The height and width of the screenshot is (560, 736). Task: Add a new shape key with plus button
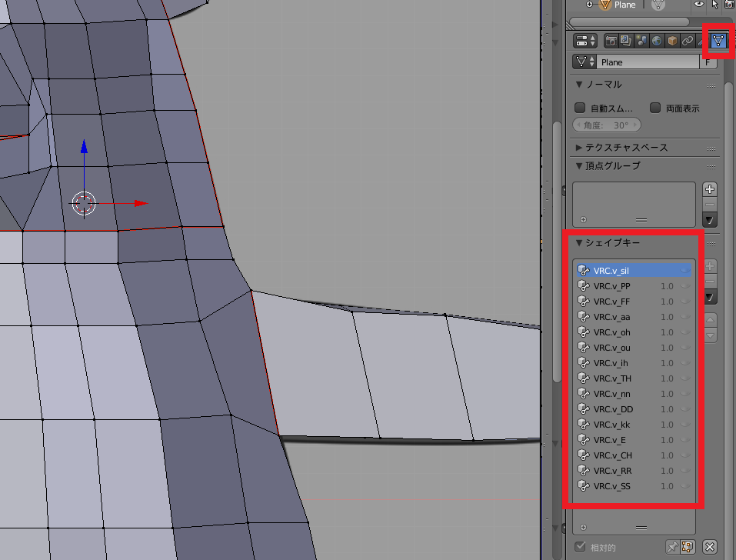[x=710, y=266]
